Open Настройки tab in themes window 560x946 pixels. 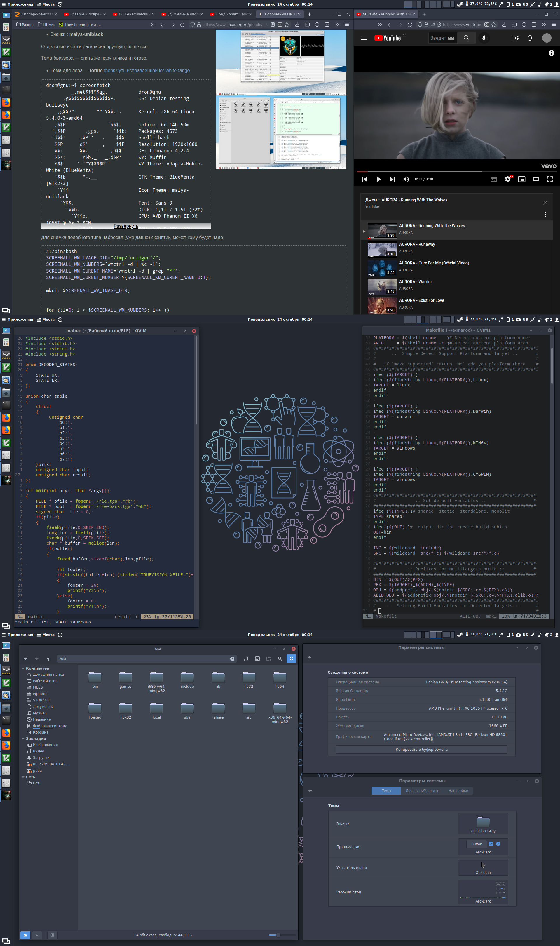click(x=458, y=790)
